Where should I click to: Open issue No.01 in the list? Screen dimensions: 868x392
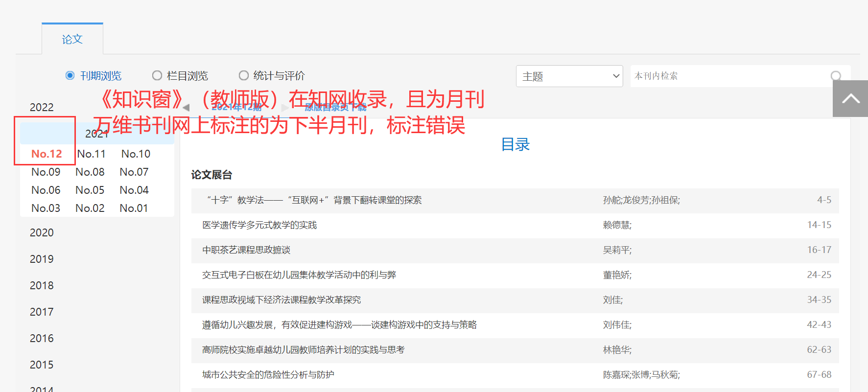pyautogui.click(x=134, y=208)
